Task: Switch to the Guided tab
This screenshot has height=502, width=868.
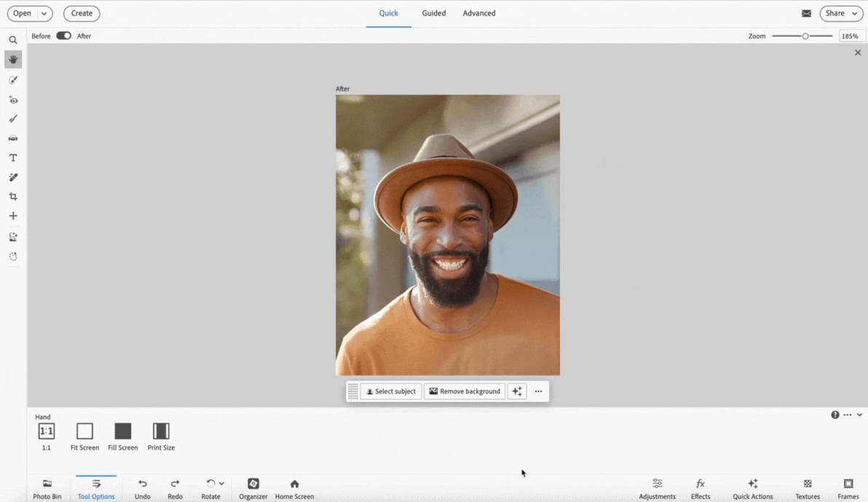Action: tap(434, 13)
